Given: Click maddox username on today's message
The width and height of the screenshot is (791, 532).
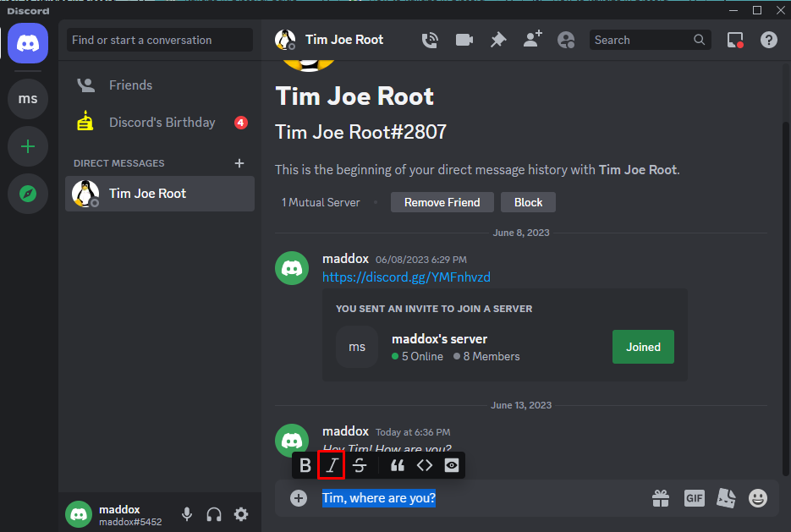Looking at the screenshot, I should pyautogui.click(x=345, y=431).
